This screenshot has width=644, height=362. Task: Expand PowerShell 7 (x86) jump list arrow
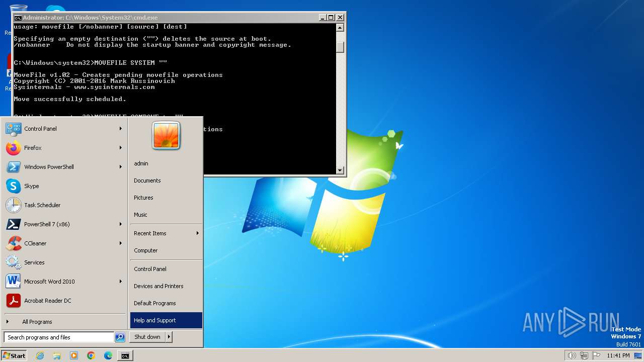tap(121, 224)
